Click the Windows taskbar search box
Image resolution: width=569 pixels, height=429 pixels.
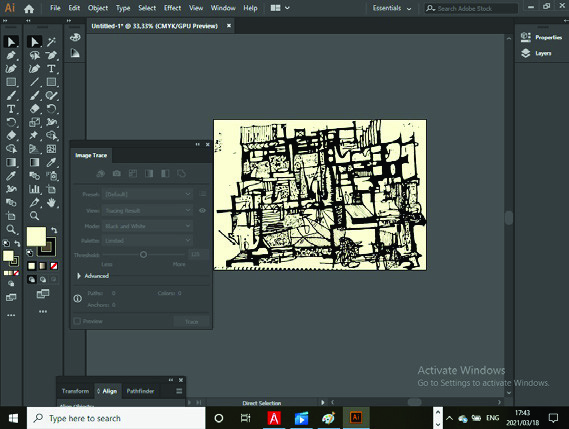(116, 418)
